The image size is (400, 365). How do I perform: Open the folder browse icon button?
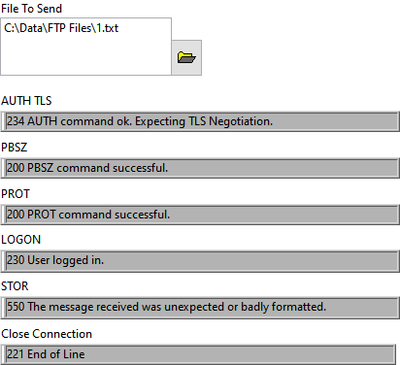click(x=187, y=58)
